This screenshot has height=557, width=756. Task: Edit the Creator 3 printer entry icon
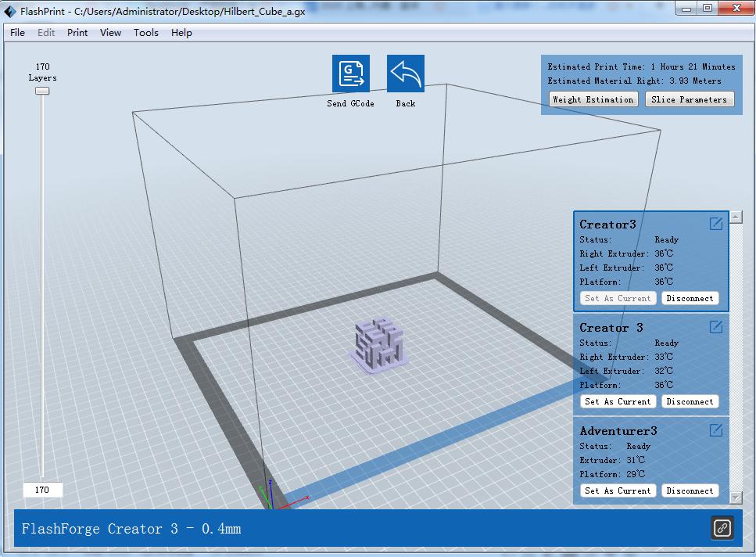click(x=716, y=327)
